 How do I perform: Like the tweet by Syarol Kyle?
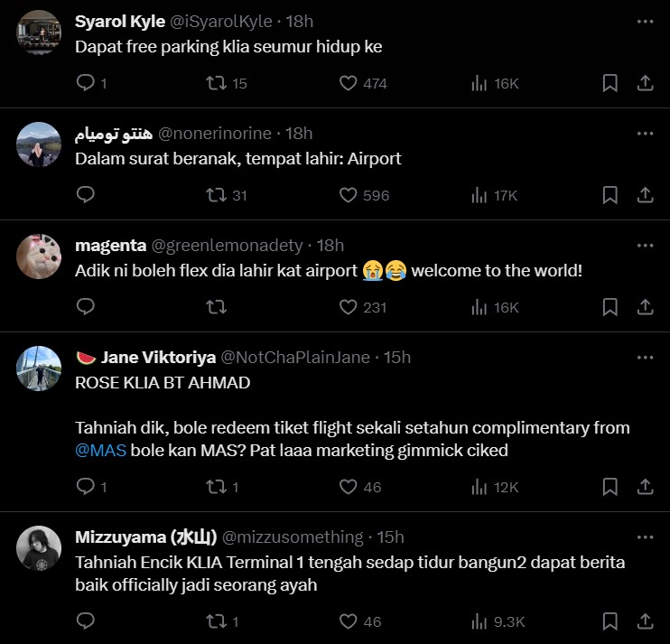(349, 83)
